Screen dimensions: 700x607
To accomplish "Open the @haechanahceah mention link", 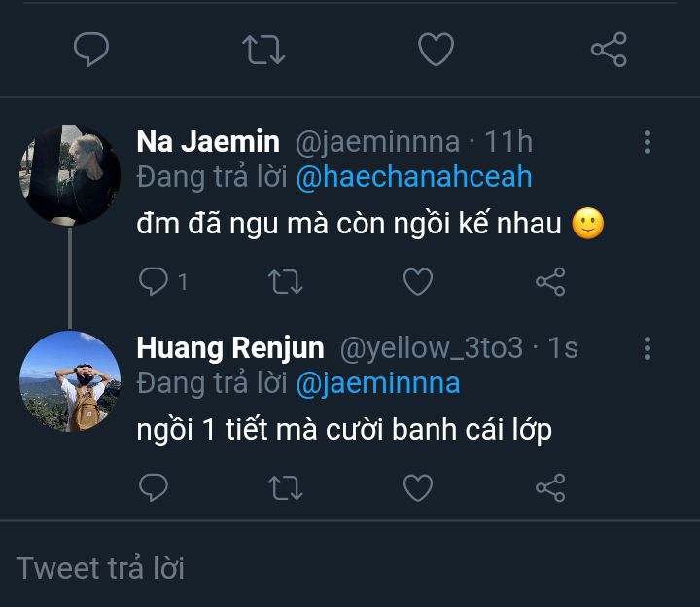I will [414, 177].
